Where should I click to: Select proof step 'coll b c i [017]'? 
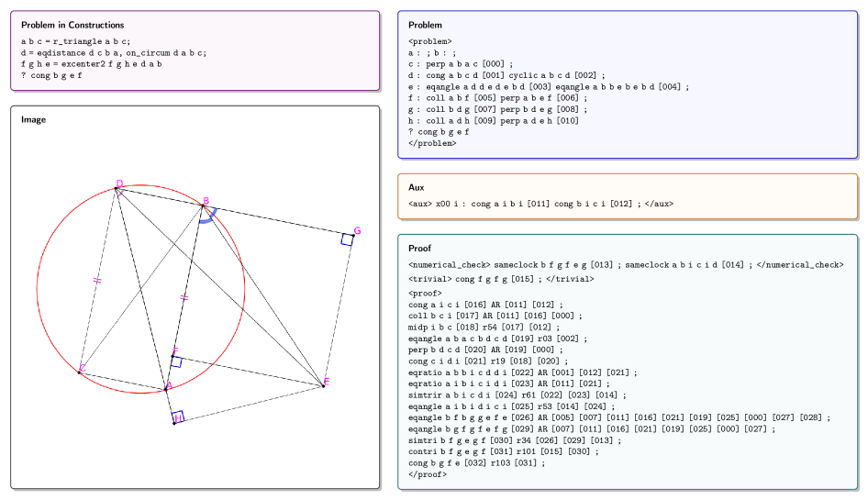click(x=495, y=317)
